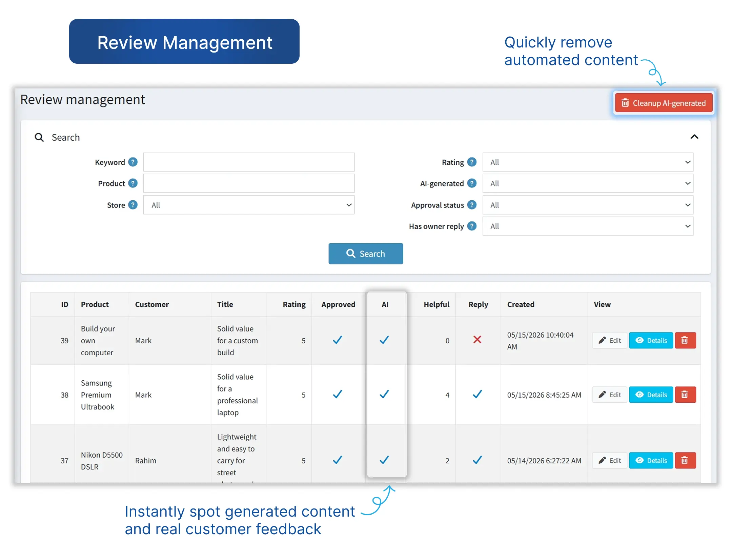Click the Reply column header
Screen dimensions: 732x560
tap(478, 304)
